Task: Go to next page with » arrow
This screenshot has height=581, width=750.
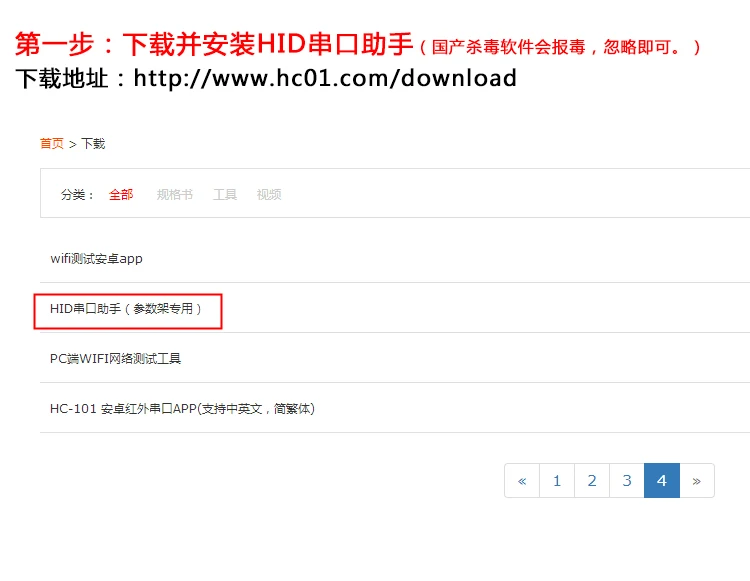Action: [697, 481]
